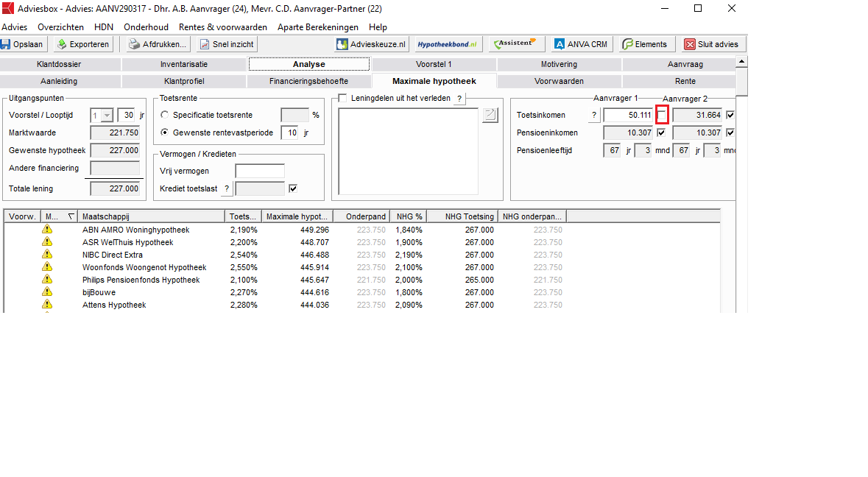Viewport: 868px width, 477px height.
Task: Click warning icon for Woonfonds Woongenot Hypotheek
Action: click(x=47, y=266)
